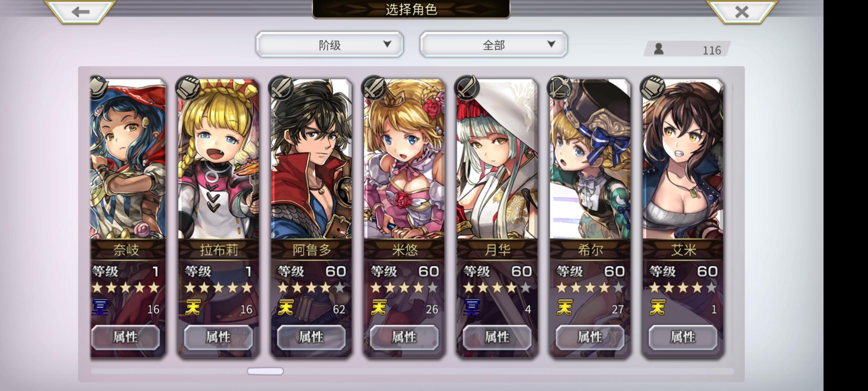Viewport: 868px width, 391px height.
Task: Click the fist weapon icon on 拉布莉's card
Action: coord(188,88)
